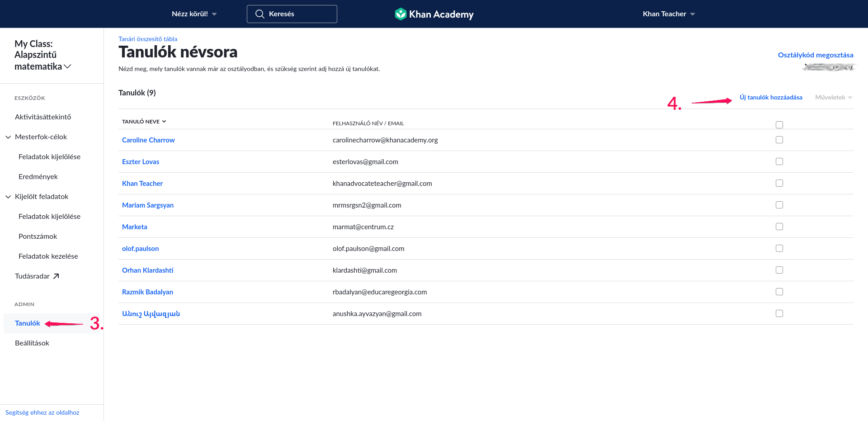Open Beállítások settings page

32,343
